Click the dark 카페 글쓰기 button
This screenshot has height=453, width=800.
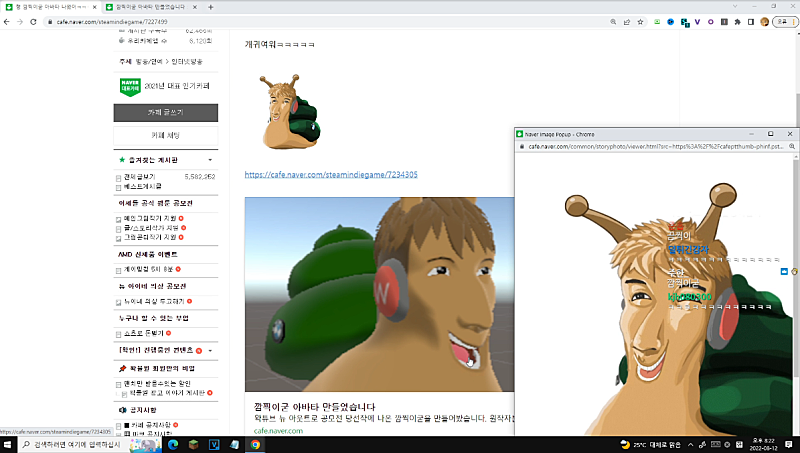(165, 113)
